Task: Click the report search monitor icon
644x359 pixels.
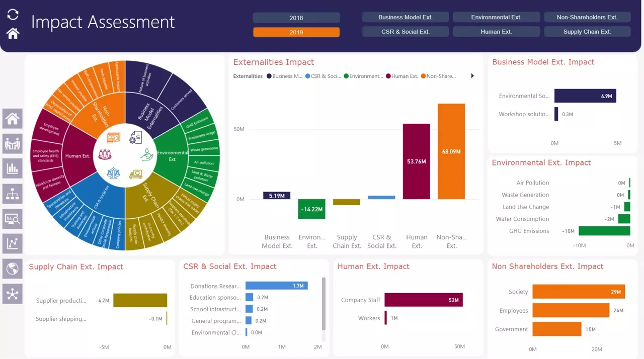Action: (x=12, y=218)
